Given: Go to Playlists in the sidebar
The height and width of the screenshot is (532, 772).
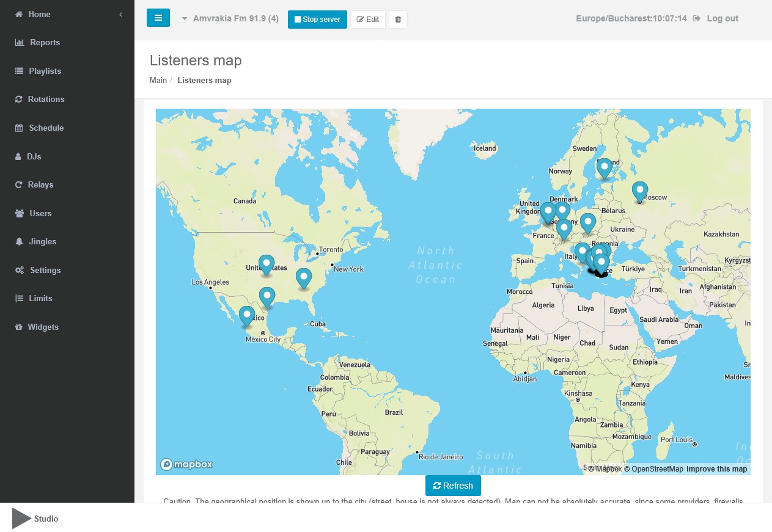Looking at the screenshot, I should click(x=45, y=71).
